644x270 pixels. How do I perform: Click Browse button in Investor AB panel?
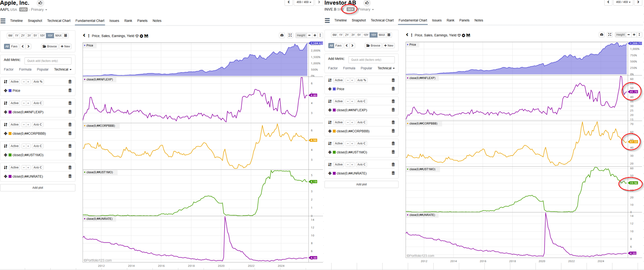373,45
